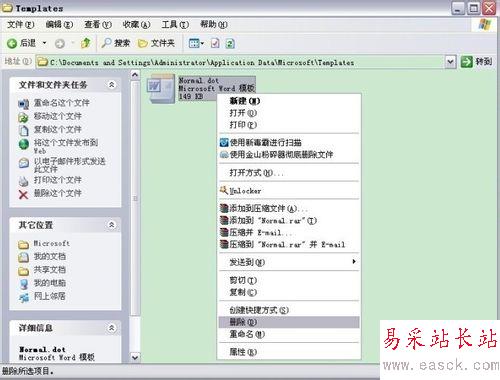Choose antivirus scan context menu entry
Screen dimensions: 500x380
289,143
